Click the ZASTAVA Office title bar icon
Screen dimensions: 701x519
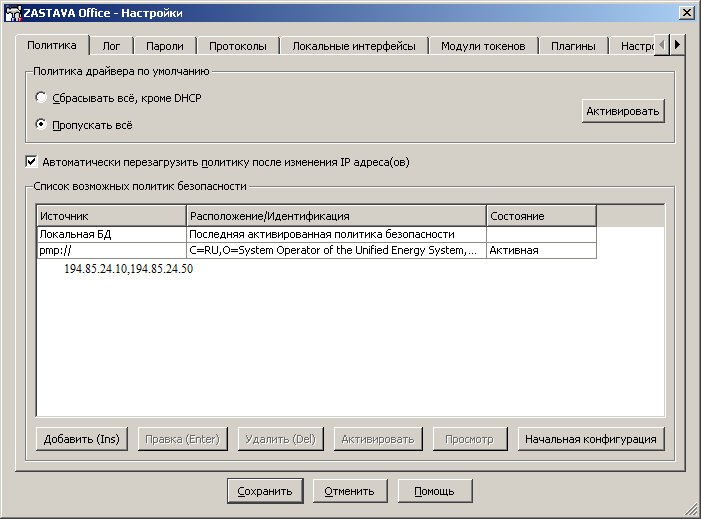13,12
